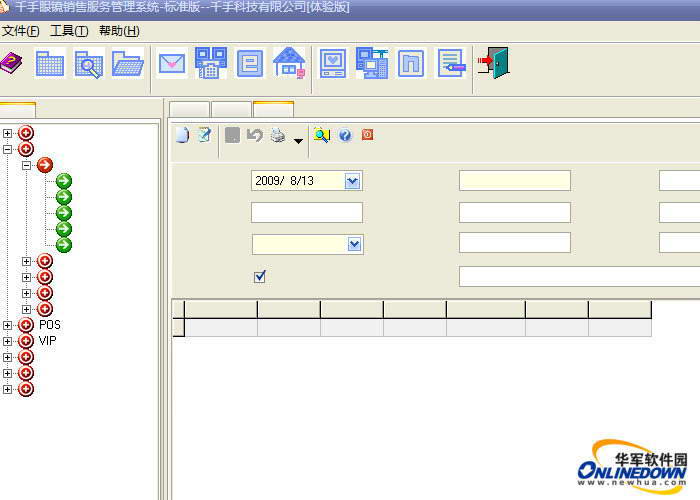The height and width of the screenshot is (500, 700).
Task: Click the blue question mark help icon
Action: (x=345, y=135)
